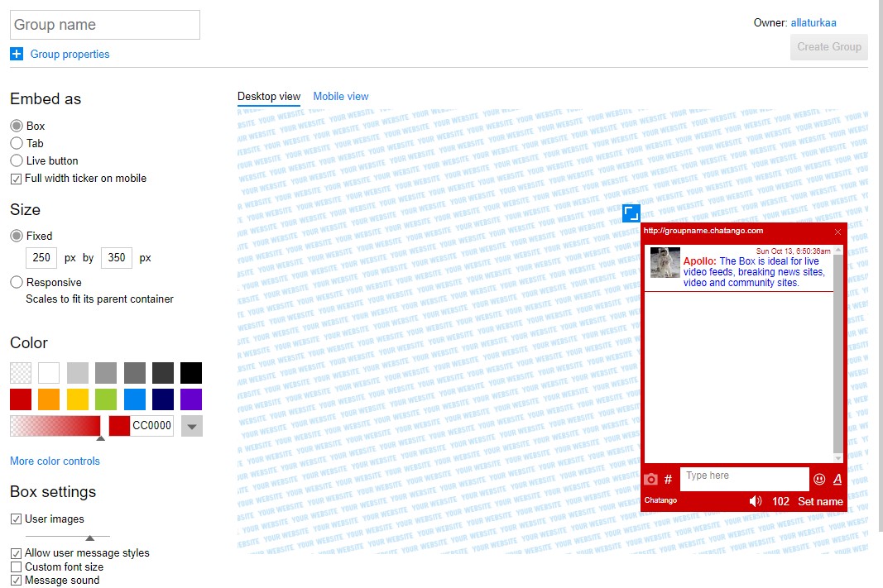Expand Group properties with plus icon

[x=17, y=54]
